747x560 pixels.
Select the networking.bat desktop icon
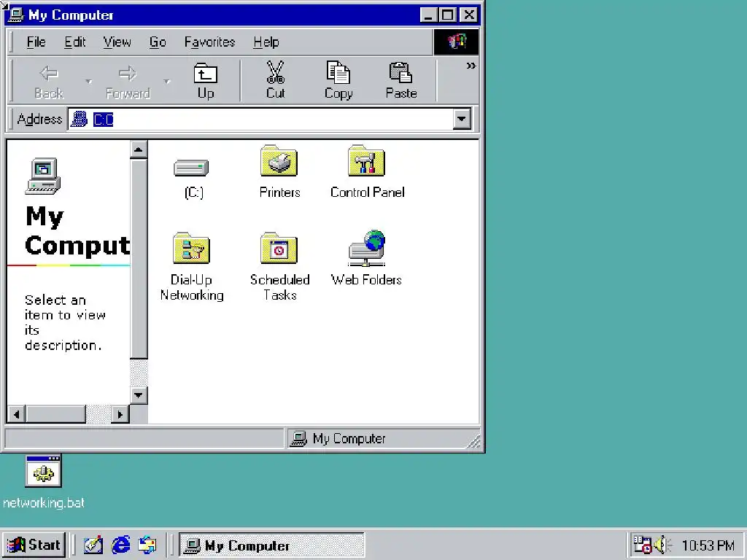[x=43, y=472]
